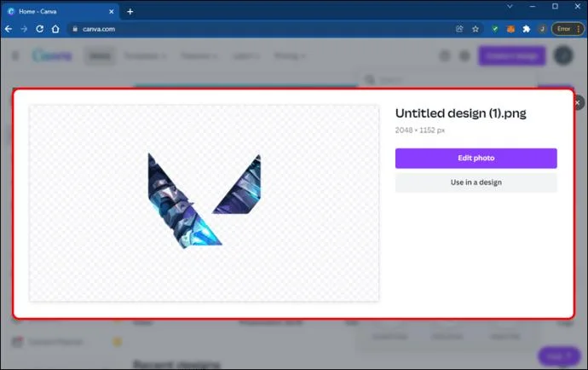Click Use in a design button
The width and height of the screenshot is (588, 370).
tap(476, 182)
